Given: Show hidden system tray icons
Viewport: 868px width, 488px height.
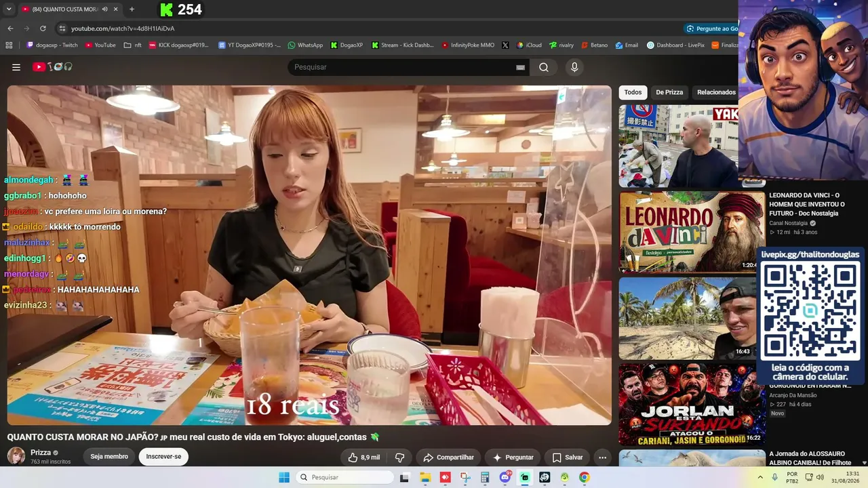Looking at the screenshot, I should [760, 477].
